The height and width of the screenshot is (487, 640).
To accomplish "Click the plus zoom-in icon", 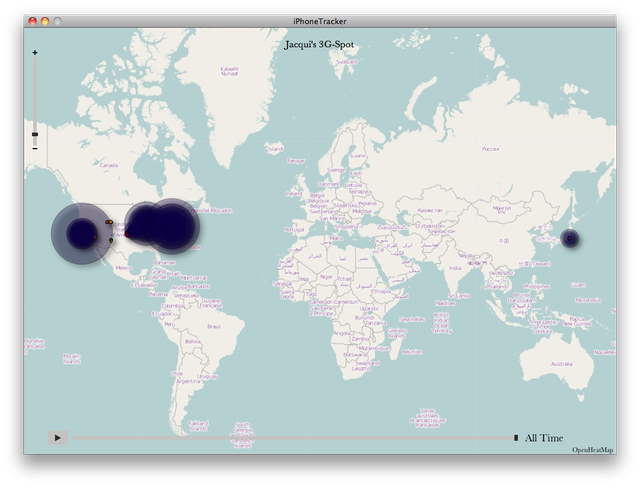I will [35, 53].
